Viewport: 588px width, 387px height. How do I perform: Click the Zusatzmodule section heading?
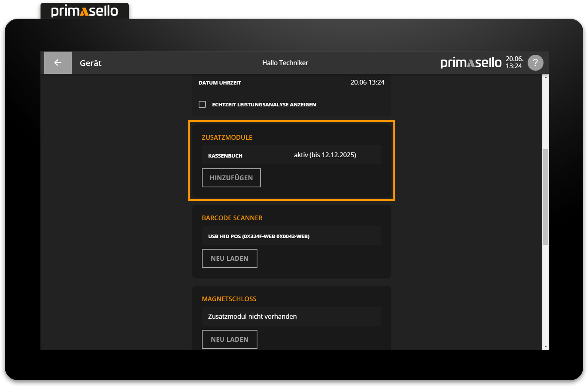coord(227,137)
